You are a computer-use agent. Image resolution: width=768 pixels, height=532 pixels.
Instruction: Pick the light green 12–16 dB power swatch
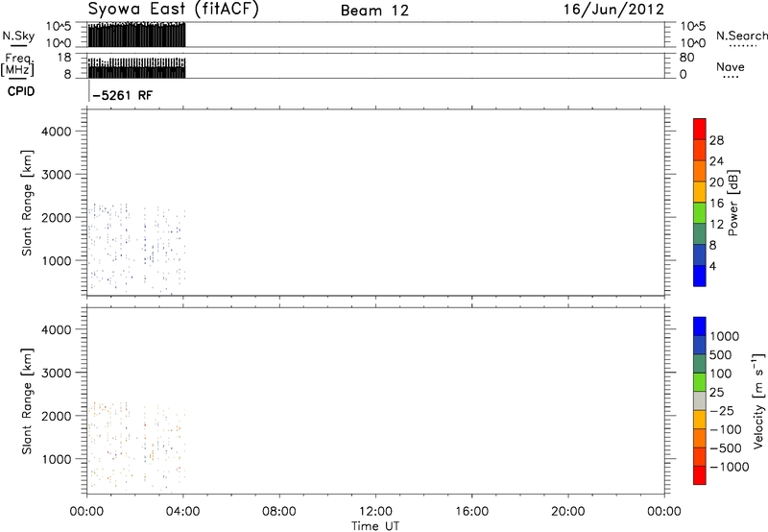click(x=700, y=213)
